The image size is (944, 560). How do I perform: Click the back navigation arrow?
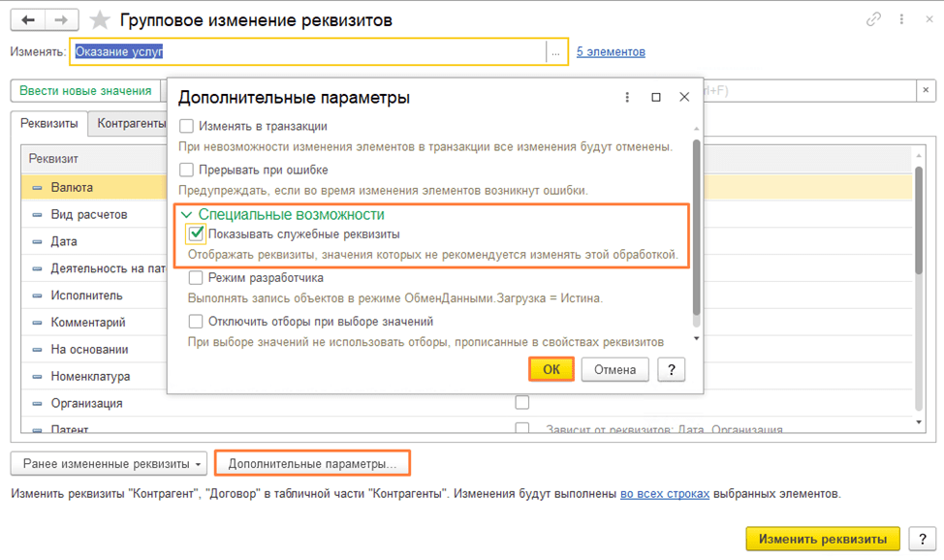click(x=28, y=19)
